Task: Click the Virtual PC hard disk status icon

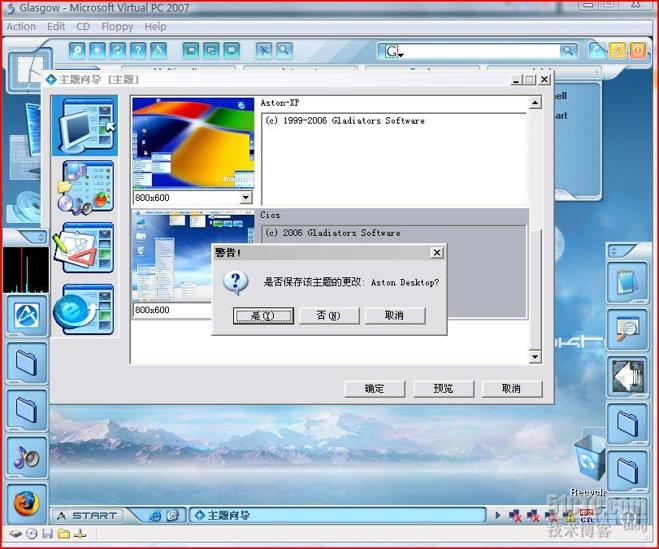Action: (x=16, y=534)
